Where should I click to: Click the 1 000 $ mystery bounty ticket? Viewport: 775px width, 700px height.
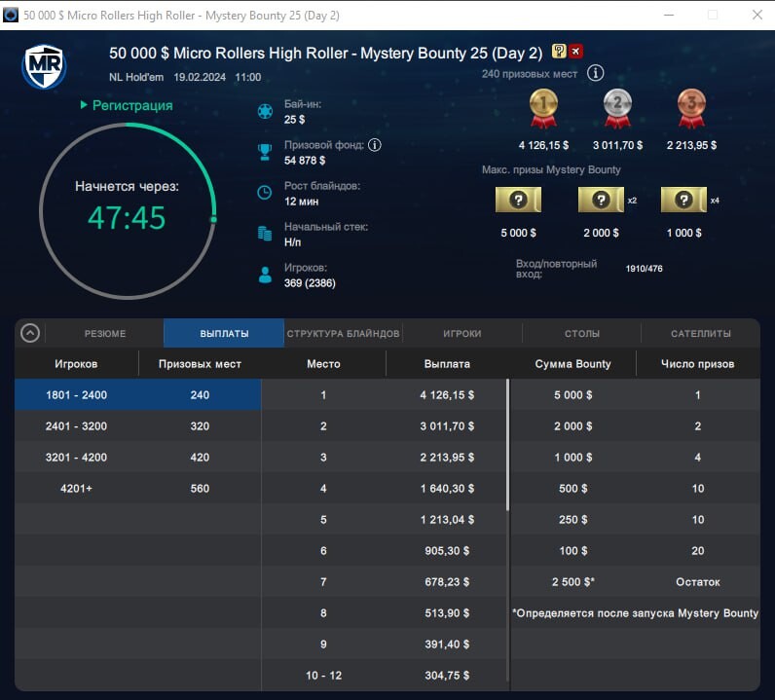pyautogui.click(x=683, y=200)
